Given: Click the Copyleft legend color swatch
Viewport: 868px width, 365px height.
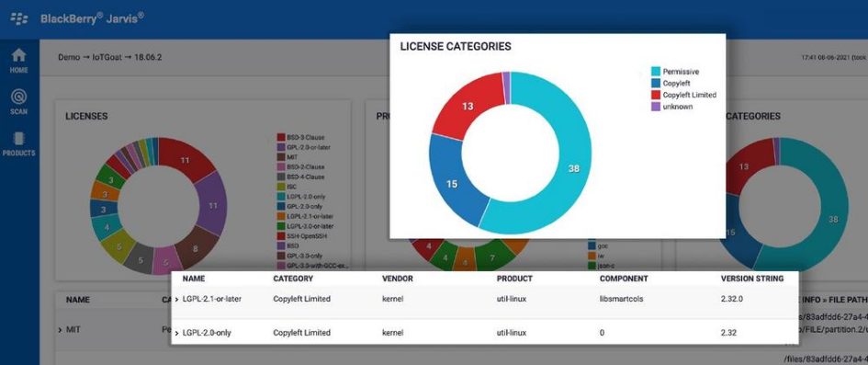Looking at the screenshot, I should point(656,83).
